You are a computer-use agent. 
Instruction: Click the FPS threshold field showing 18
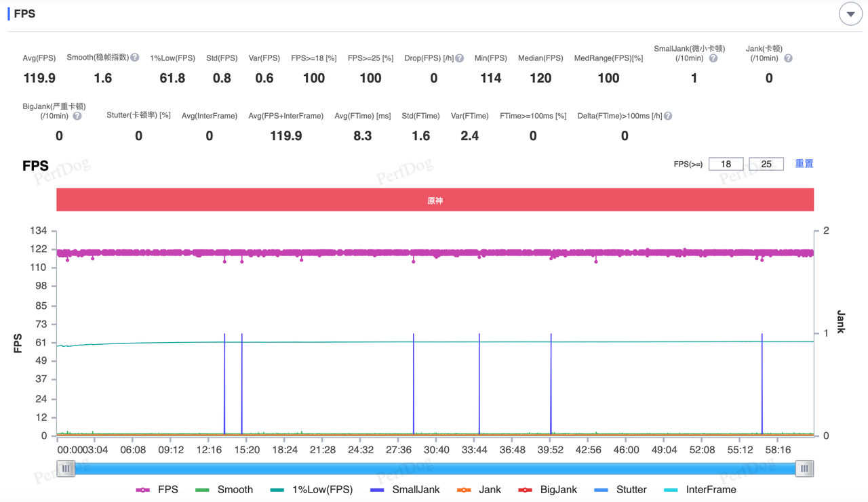tap(726, 164)
